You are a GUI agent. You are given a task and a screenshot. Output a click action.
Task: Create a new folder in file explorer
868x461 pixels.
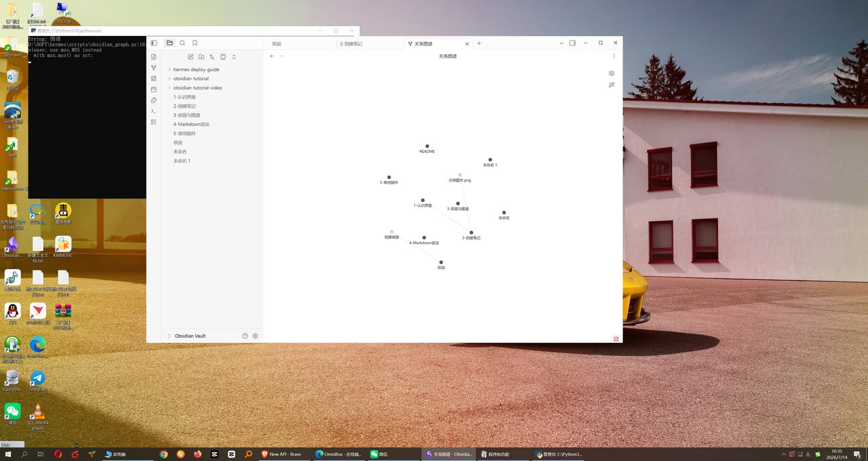(201, 57)
